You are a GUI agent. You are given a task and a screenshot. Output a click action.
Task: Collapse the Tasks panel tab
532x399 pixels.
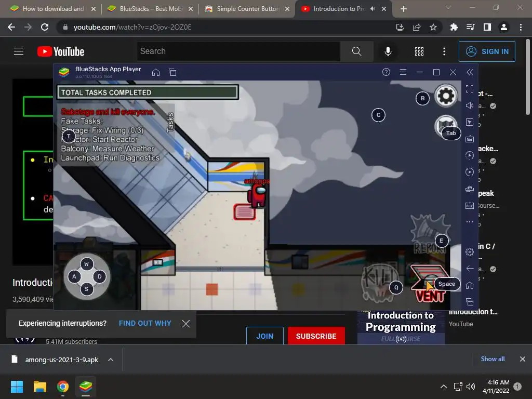pos(170,123)
